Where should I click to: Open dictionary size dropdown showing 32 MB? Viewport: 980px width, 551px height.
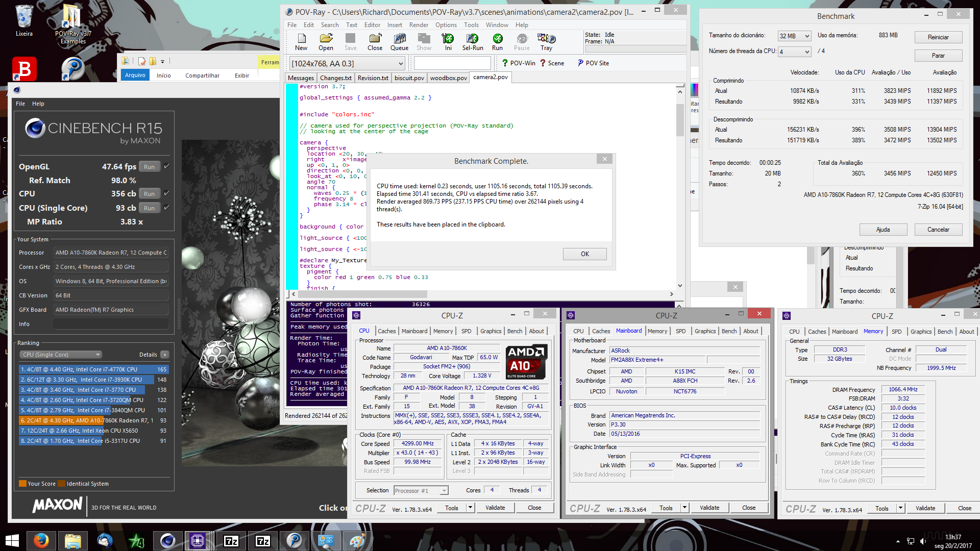794,36
